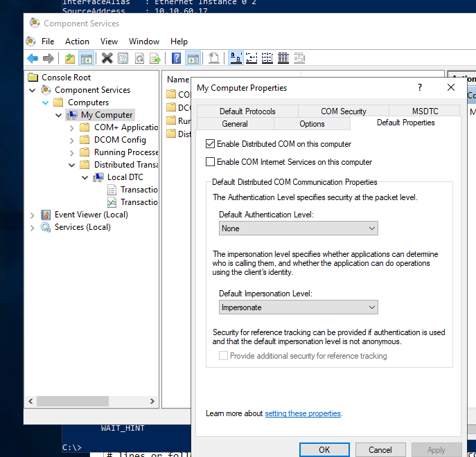
Task: Toggle Enable Distributed COM checkbox
Action: 210,143
